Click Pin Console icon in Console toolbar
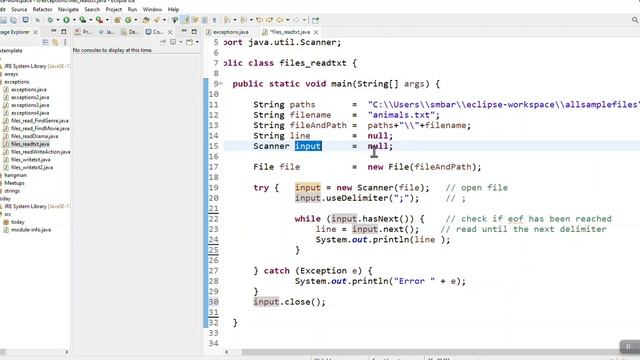The width and height of the screenshot is (640, 360). click(163, 42)
